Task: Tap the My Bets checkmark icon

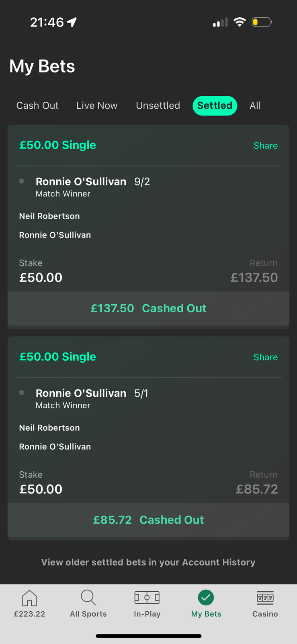Action: (206, 598)
